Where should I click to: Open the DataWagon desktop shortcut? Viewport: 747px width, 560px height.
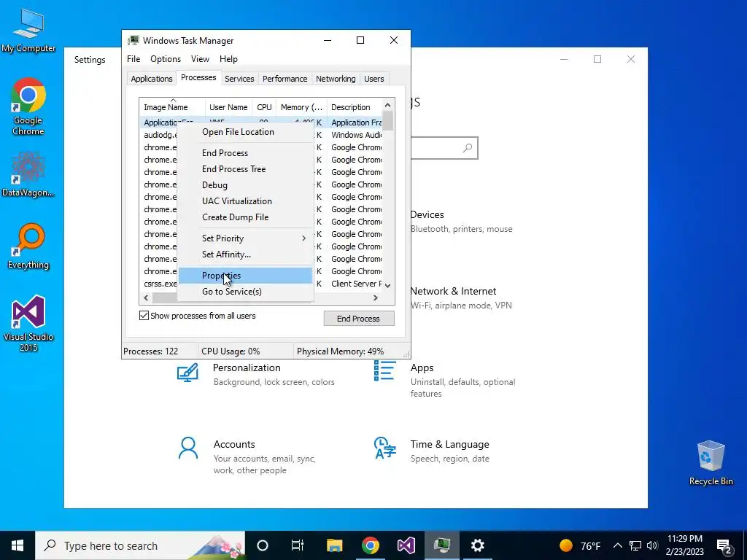pos(28,174)
